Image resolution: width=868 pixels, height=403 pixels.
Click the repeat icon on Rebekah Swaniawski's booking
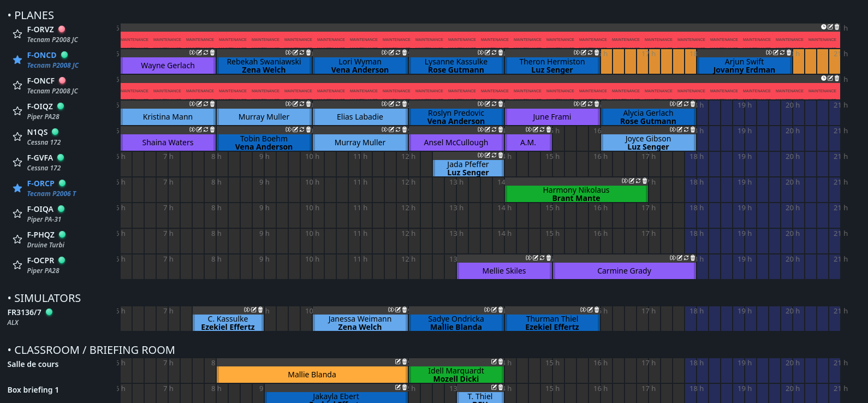pyautogui.click(x=302, y=53)
